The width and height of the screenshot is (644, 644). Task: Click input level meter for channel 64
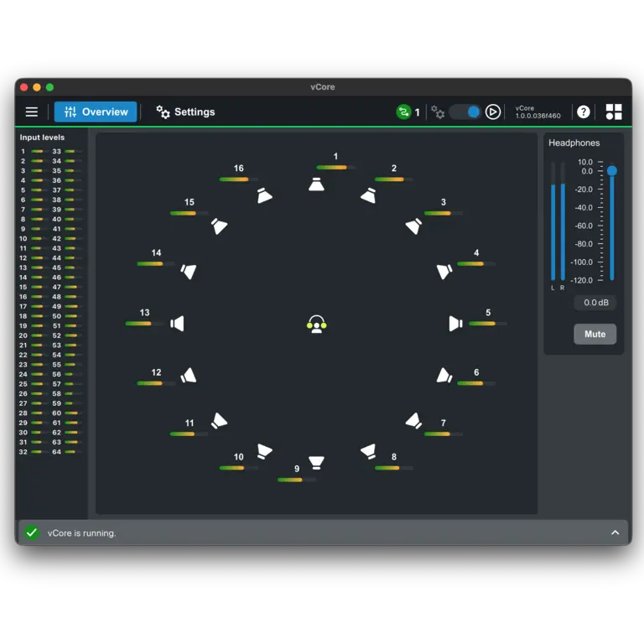[x=73, y=452]
